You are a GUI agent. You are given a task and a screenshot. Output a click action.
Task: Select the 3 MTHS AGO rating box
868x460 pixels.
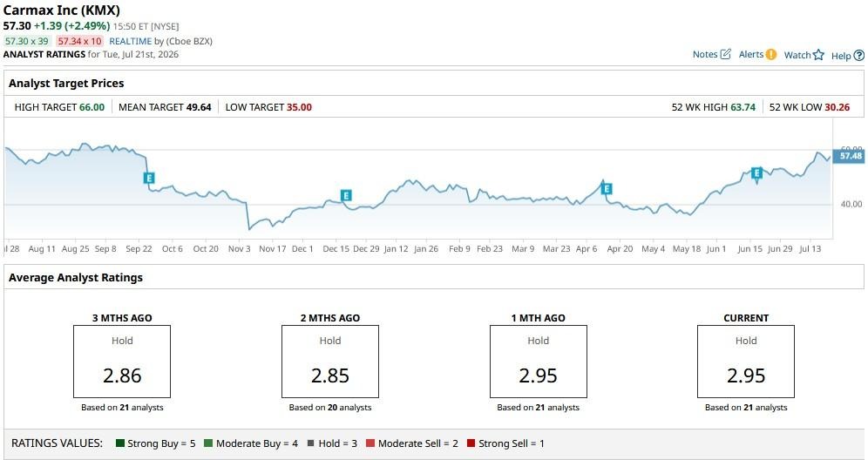pyautogui.click(x=122, y=362)
